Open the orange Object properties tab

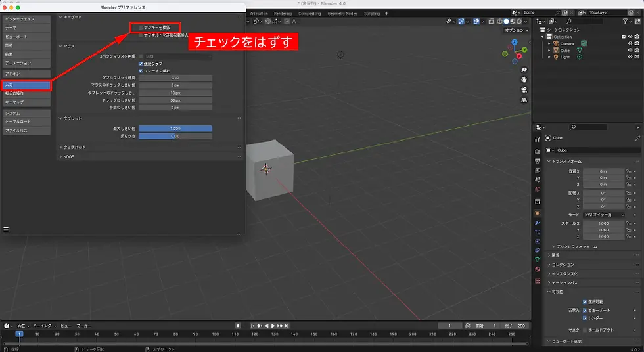click(x=538, y=213)
